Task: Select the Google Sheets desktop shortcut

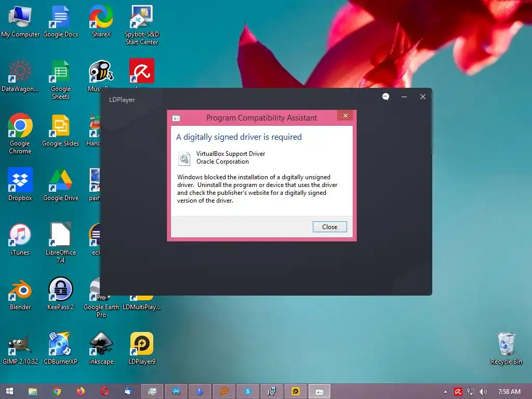Action: click(60, 79)
